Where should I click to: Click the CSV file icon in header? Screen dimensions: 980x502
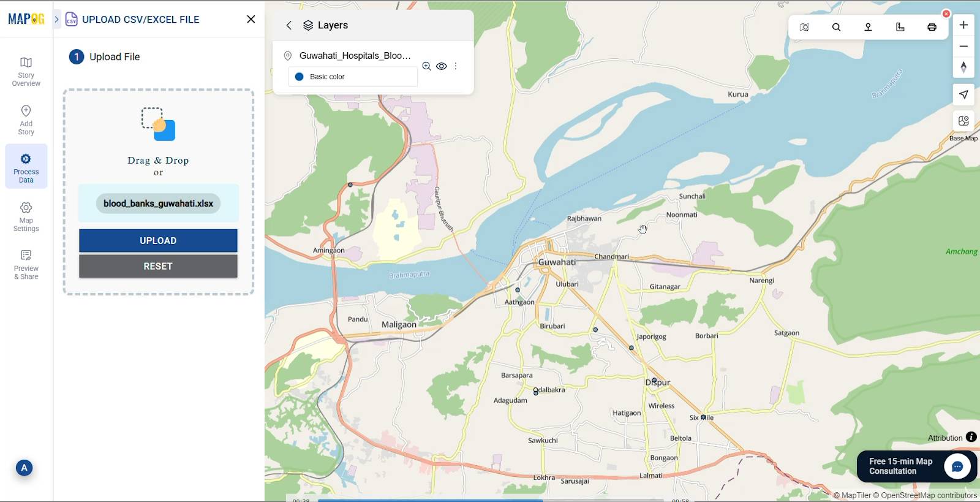tap(71, 19)
